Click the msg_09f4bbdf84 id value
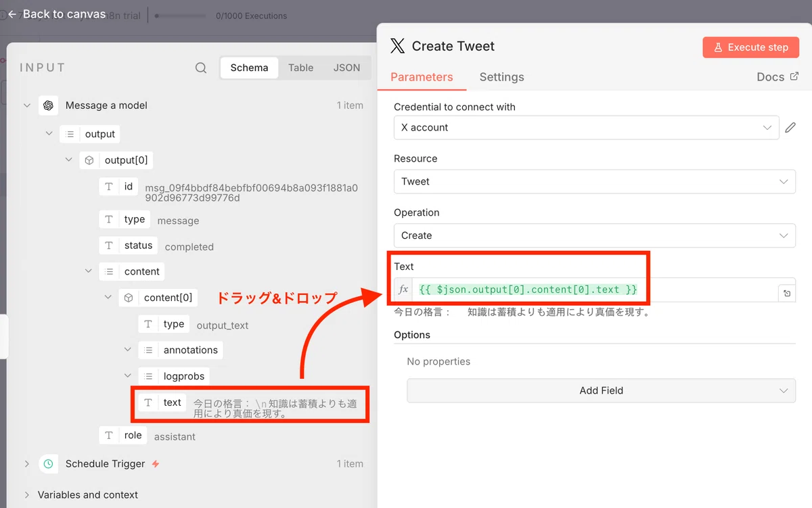 [251, 193]
